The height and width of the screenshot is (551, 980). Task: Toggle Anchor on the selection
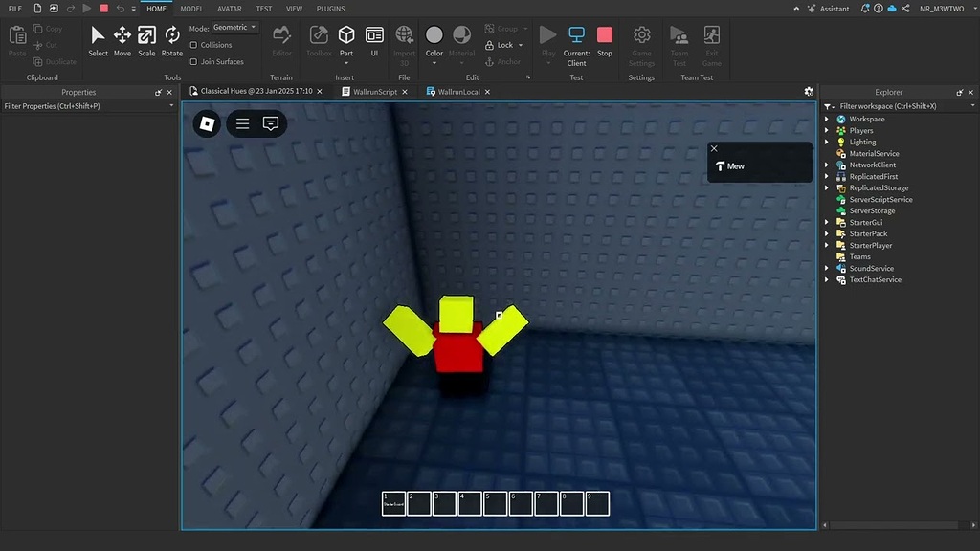pos(505,59)
